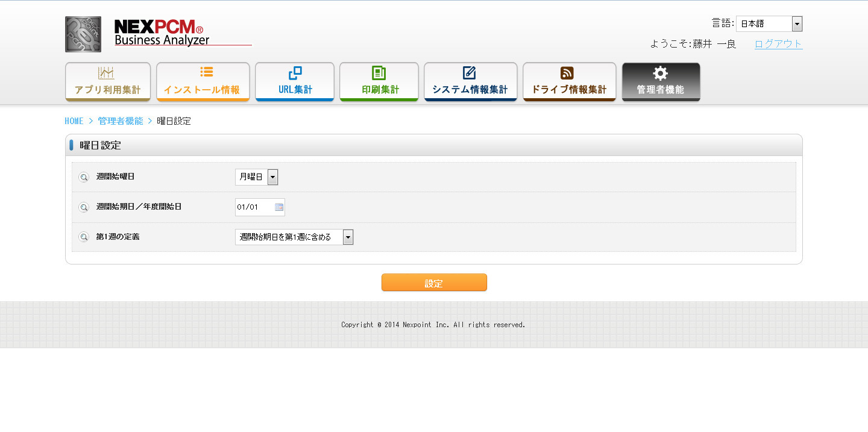The image size is (868, 432).
Task: Open ドライブ情報集計 tab
Action: (x=570, y=82)
